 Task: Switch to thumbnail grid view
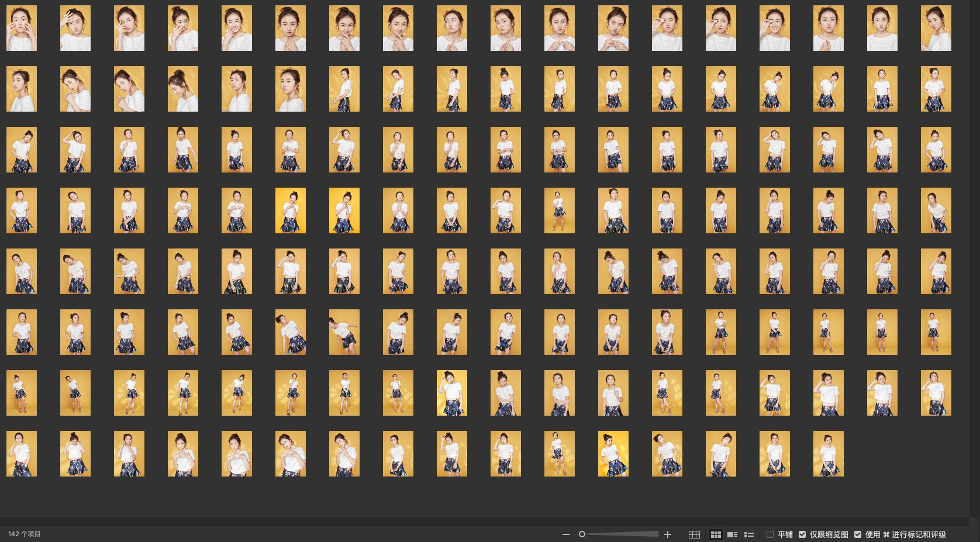point(716,534)
